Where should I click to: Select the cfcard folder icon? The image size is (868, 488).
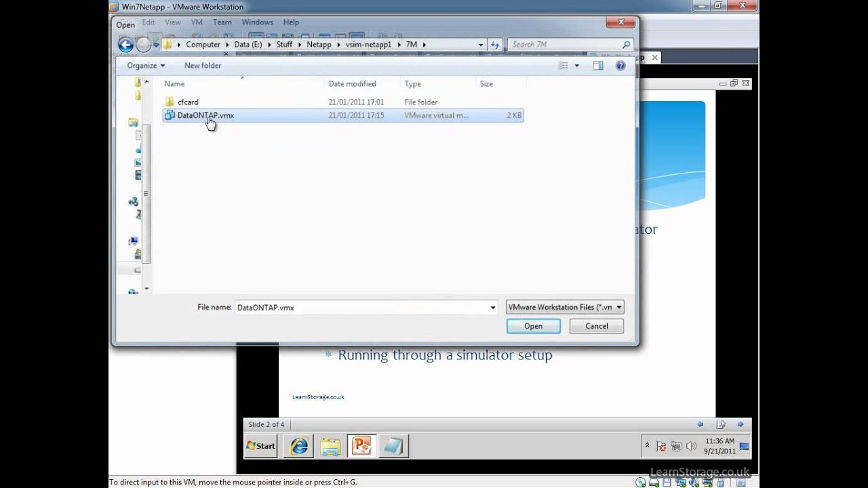[x=170, y=102]
